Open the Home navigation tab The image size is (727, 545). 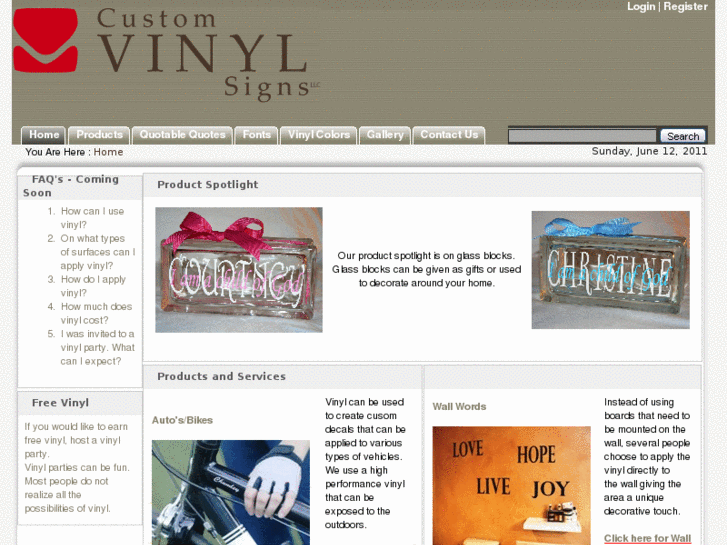point(44,135)
